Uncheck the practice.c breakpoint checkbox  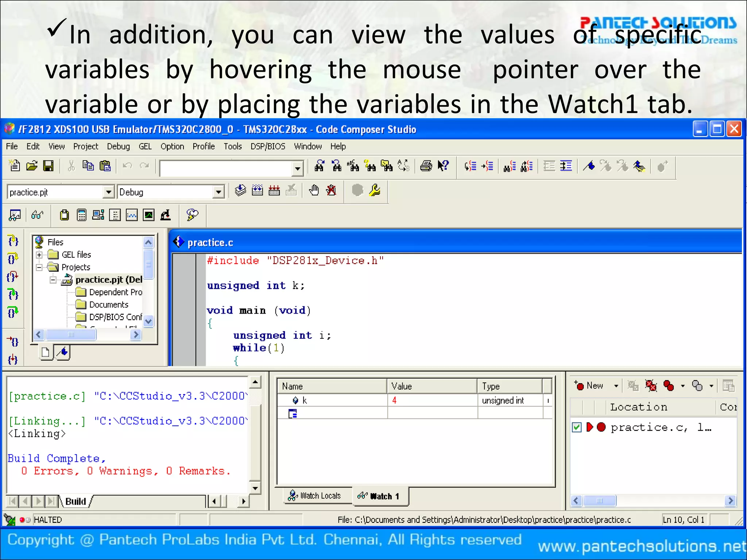[x=577, y=427]
